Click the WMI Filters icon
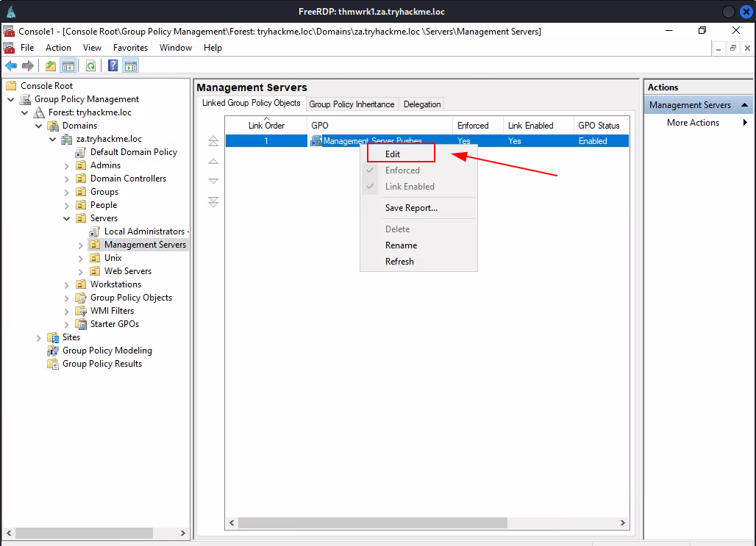Screen dimensions: 756x546 [80, 312]
